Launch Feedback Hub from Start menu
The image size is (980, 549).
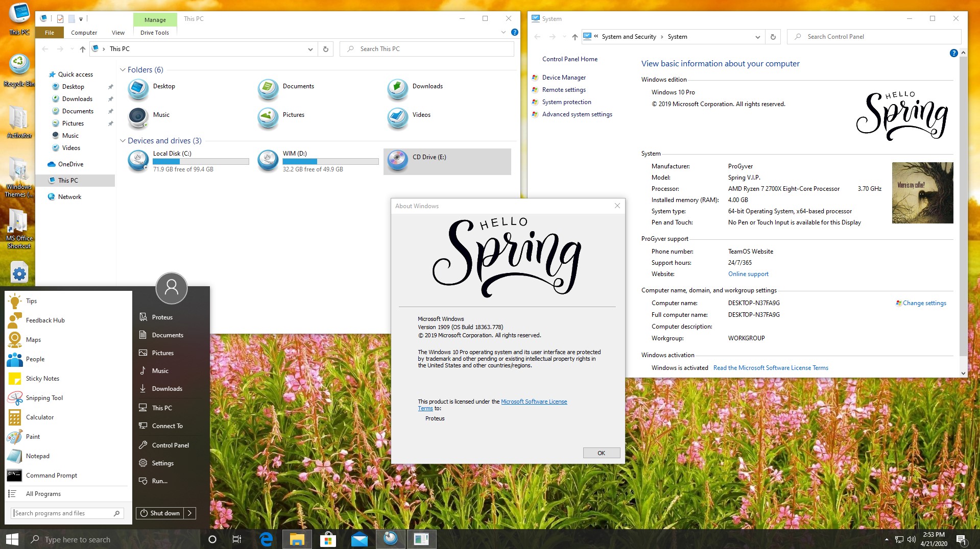click(x=68, y=320)
